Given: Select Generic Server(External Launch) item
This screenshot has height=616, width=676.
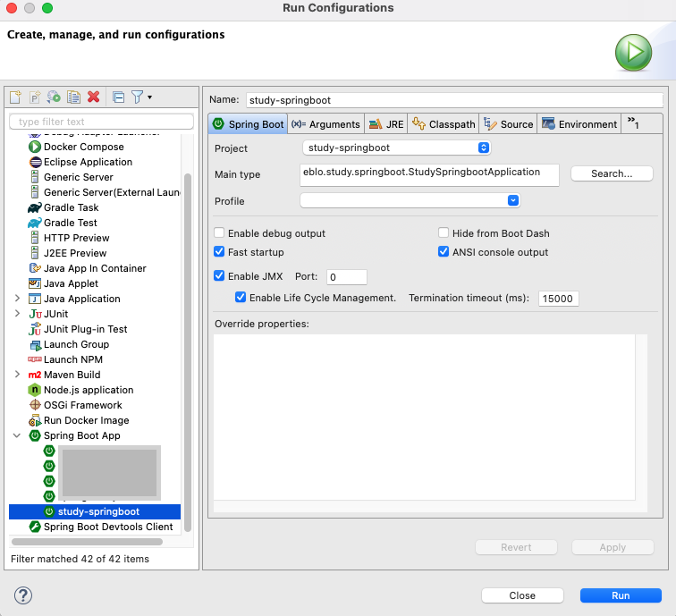Looking at the screenshot, I should (105, 192).
